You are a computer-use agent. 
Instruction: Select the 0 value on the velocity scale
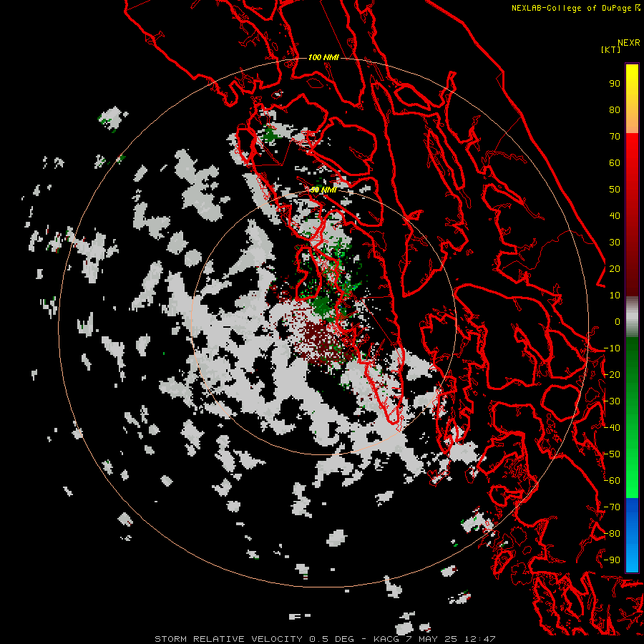618,321
